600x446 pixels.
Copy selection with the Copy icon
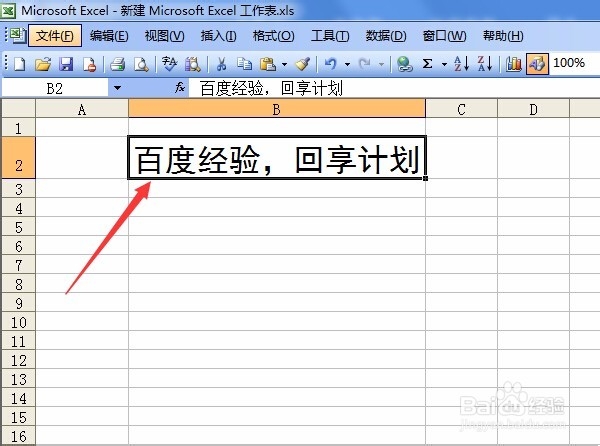(244, 63)
